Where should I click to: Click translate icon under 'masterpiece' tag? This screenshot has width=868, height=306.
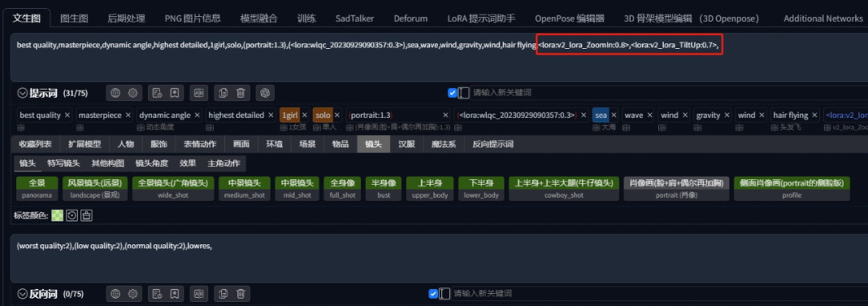point(80,128)
